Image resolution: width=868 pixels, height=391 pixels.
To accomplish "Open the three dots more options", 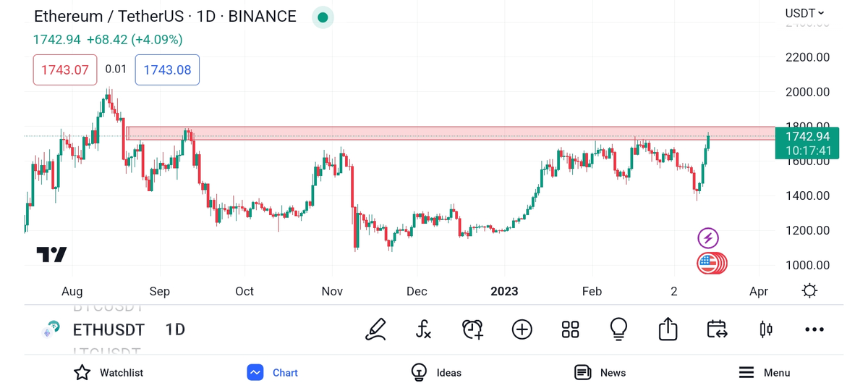I will pyautogui.click(x=814, y=329).
